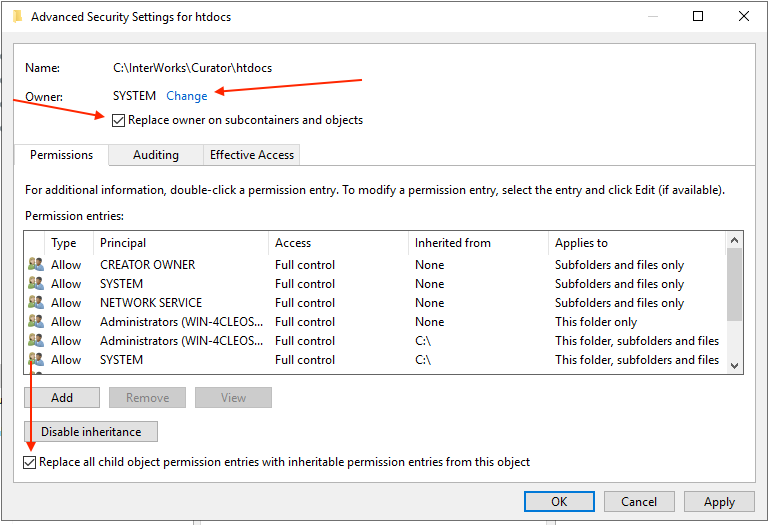Select the CREATOR OWNER principal entry
The width and height of the screenshot is (769, 525).
[x=148, y=265]
